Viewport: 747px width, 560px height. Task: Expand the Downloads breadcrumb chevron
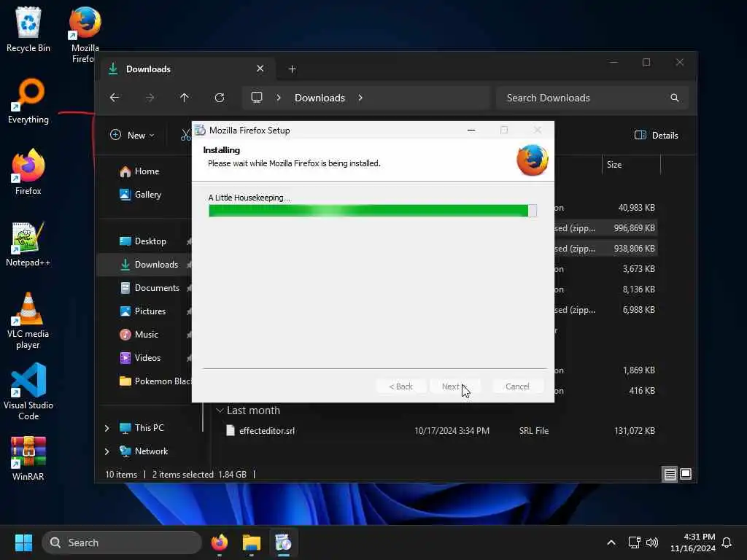(x=360, y=98)
